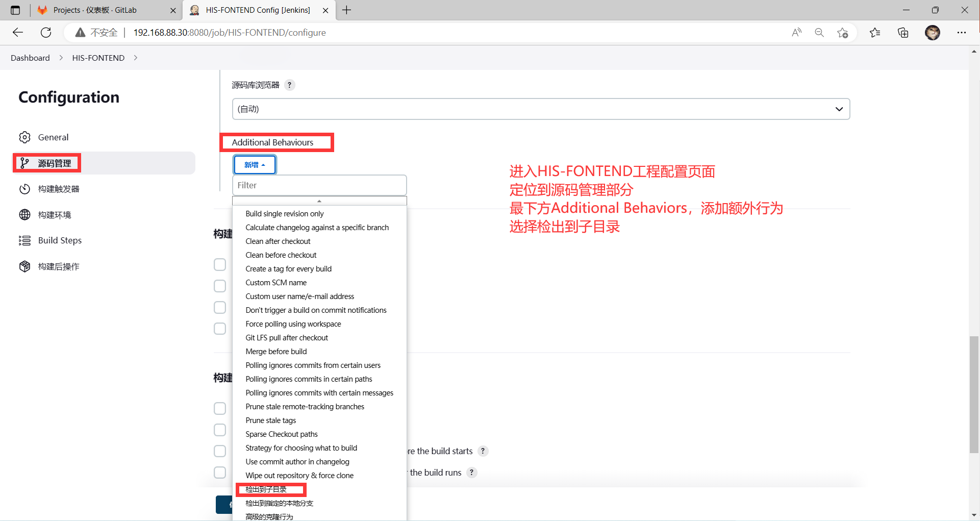Select 'Wipe out repository & force clone'

pos(299,476)
